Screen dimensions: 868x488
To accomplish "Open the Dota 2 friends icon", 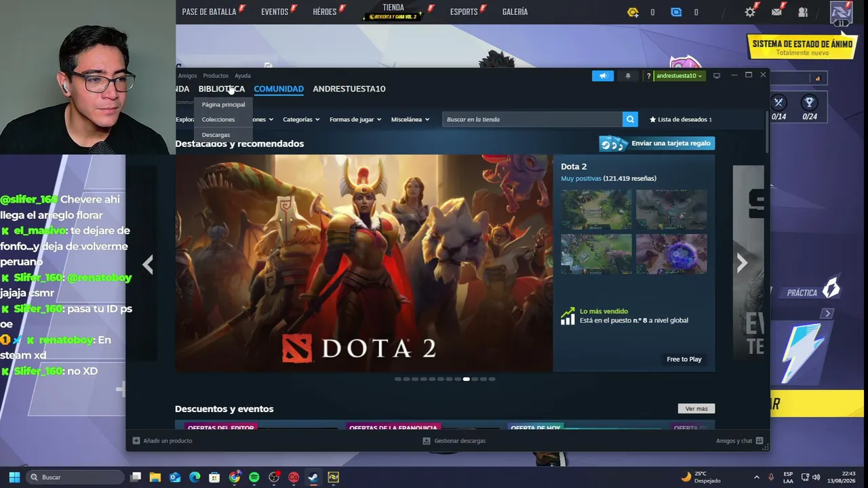I will [803, 12].
